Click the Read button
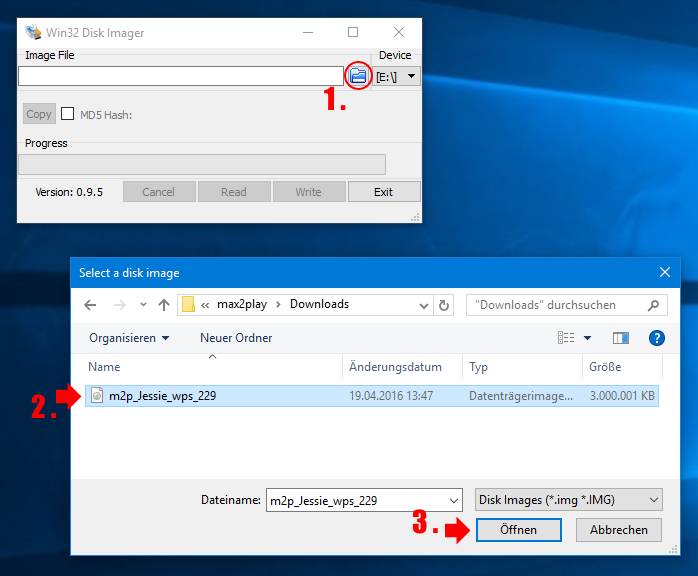The image size is (698, 576). 234,192
